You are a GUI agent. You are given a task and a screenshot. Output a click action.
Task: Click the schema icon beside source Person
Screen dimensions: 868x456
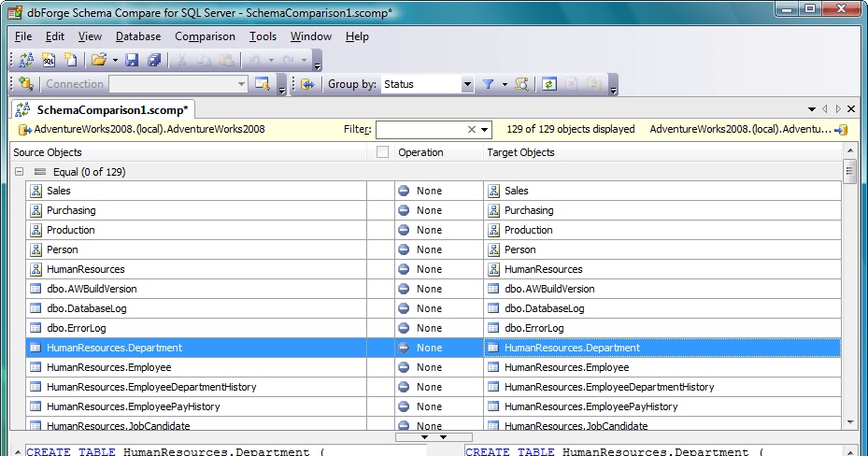pos(36,249)
